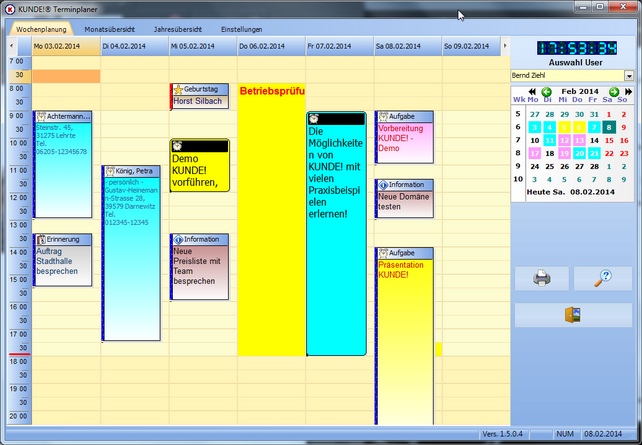Image resolution: width=642 pixels, height=445 pixels.
Task: Click Heute Sa. 08.02.2014 label
Action: point(570,192)
